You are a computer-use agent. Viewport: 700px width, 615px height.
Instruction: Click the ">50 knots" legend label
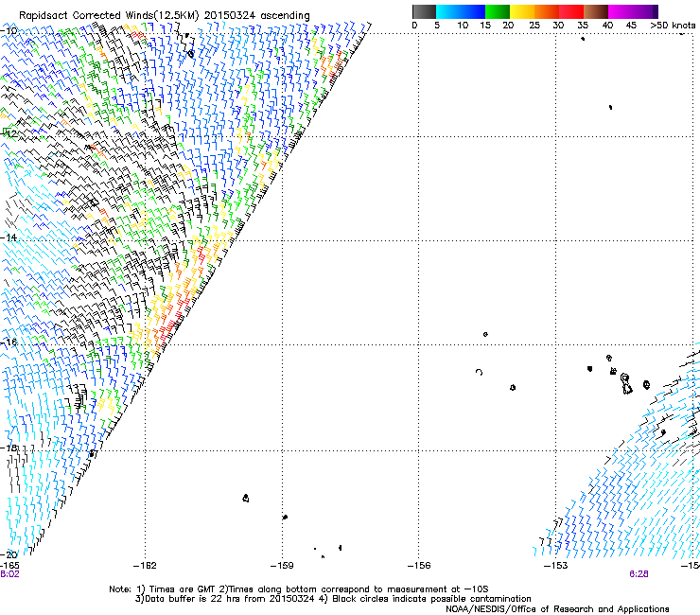(673, 26)
